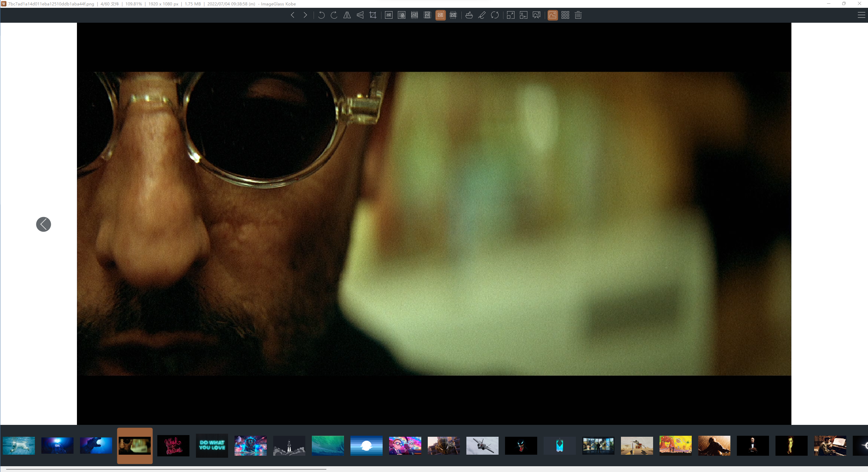
Task: Rotate image clockwise
Action: click(334, 15)
